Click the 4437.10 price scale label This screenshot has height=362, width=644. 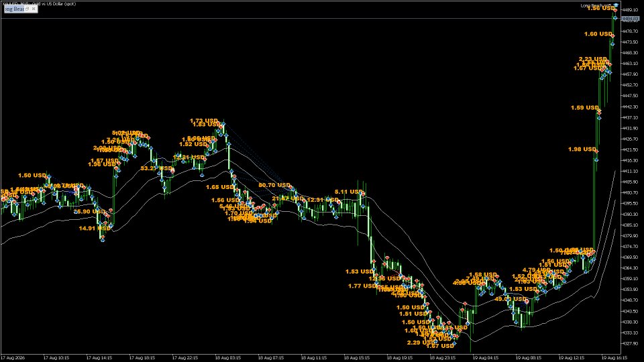pos(631,117)
